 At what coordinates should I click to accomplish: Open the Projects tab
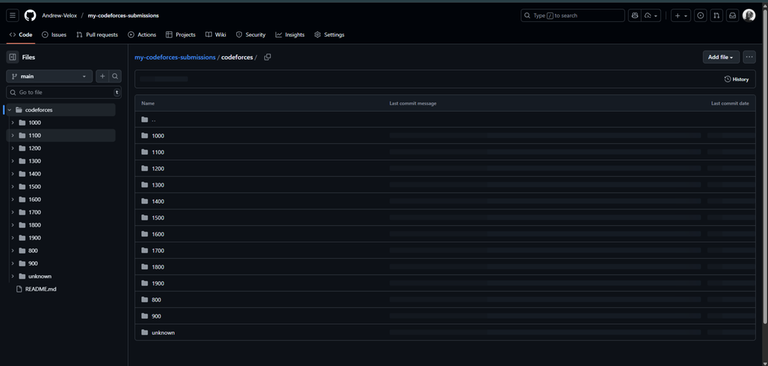(181, 35)
